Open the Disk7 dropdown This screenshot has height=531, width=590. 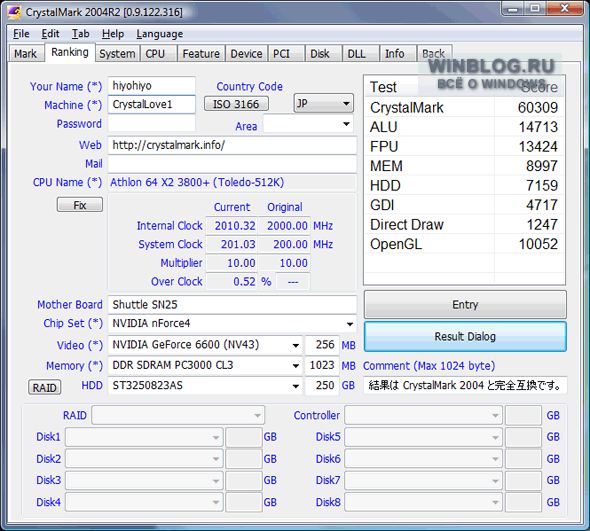[423, 481]
